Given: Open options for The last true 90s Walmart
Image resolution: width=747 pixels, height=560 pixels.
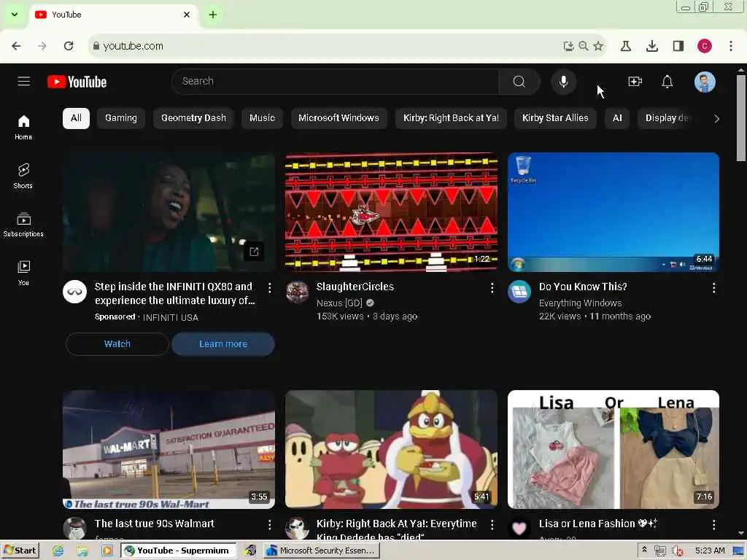Looking at the screenshot, I should pyautogui.click(x=270, y=524).
